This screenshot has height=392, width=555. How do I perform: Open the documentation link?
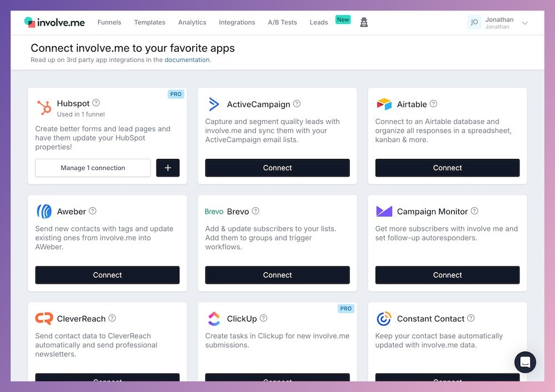click(x=186, y=59)
